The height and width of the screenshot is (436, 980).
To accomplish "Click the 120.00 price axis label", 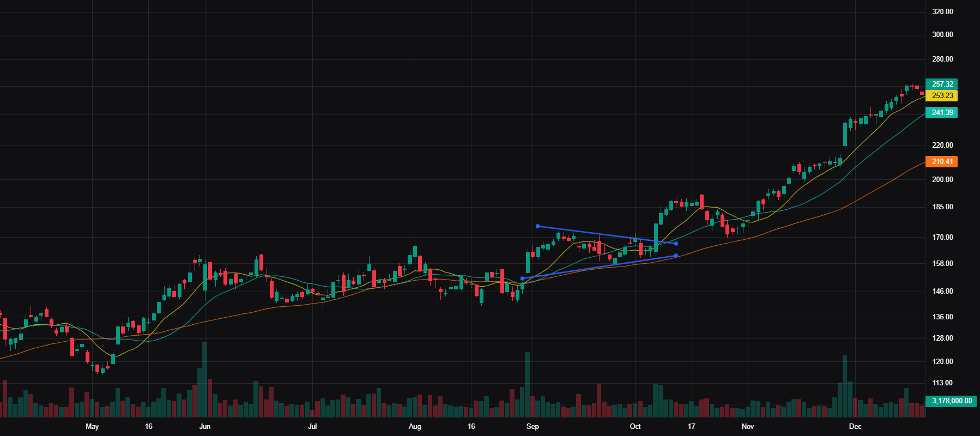I will [x=942, y=361].
